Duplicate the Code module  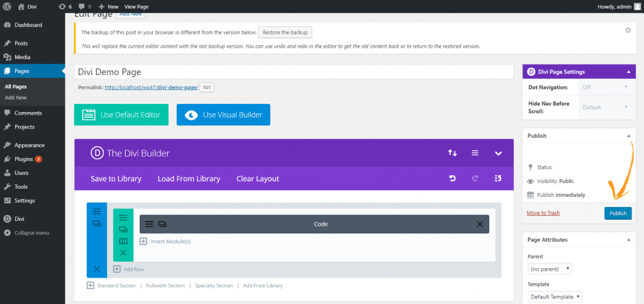162,224
